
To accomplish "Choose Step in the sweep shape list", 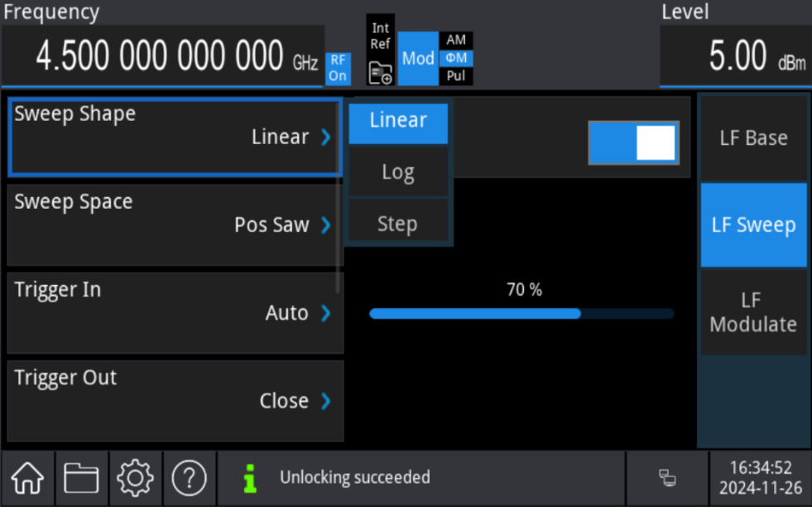I will coord(398,224).
